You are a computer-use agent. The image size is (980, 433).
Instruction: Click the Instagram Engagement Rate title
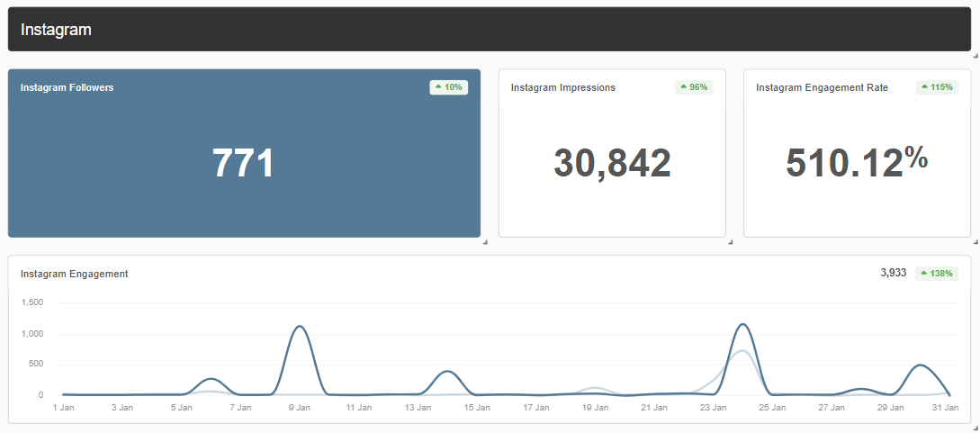822,88
